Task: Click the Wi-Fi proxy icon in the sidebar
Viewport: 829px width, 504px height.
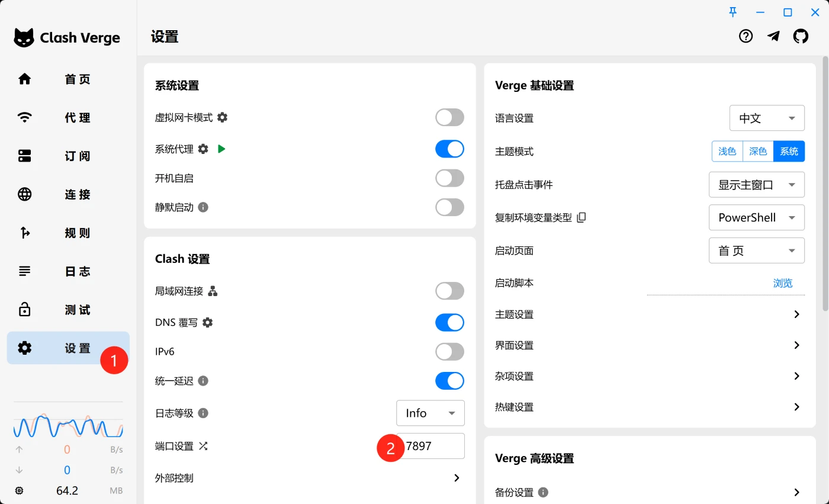Action: 24,117
